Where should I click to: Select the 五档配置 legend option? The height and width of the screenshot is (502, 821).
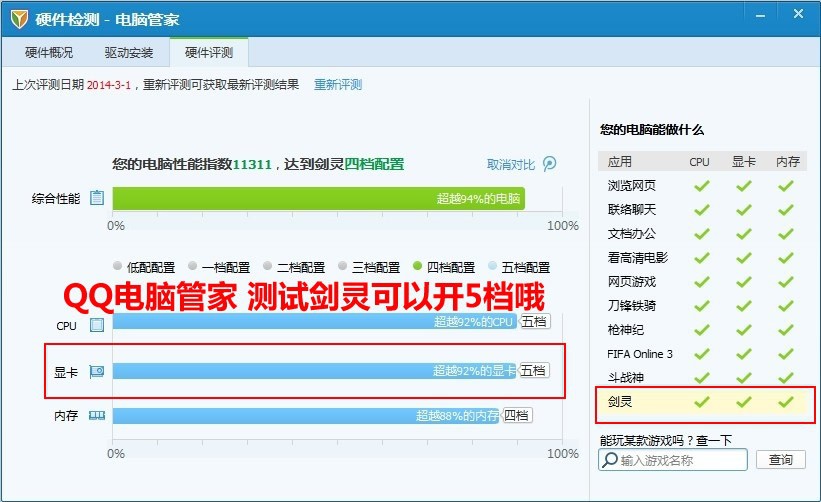[519, 267]
